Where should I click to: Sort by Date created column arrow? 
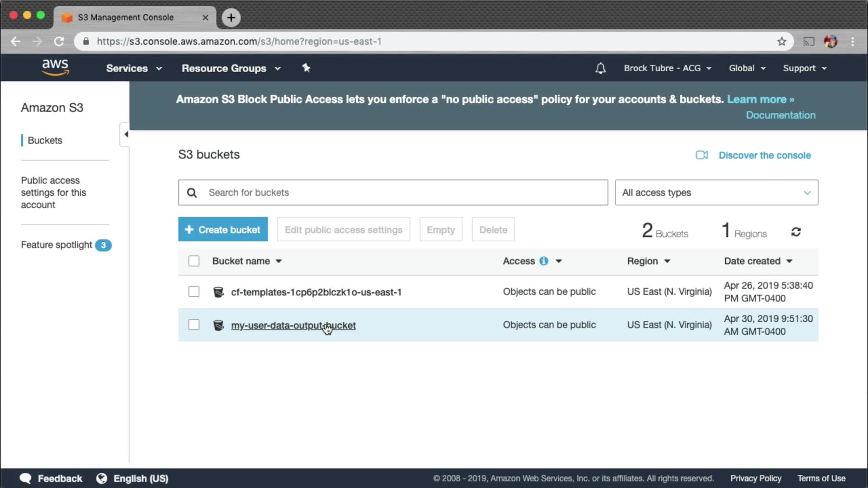pyautogui.click(x=789, y=261)
